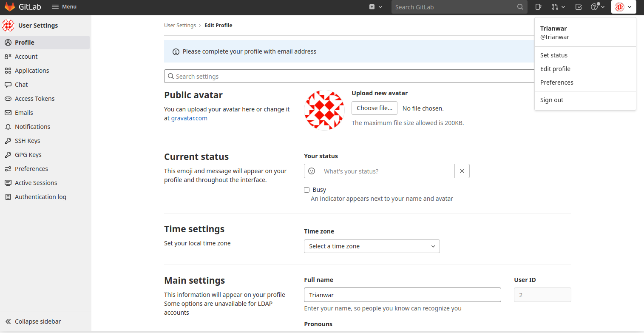
Task: Open the To-Do List icon
Action: [578, 7]
